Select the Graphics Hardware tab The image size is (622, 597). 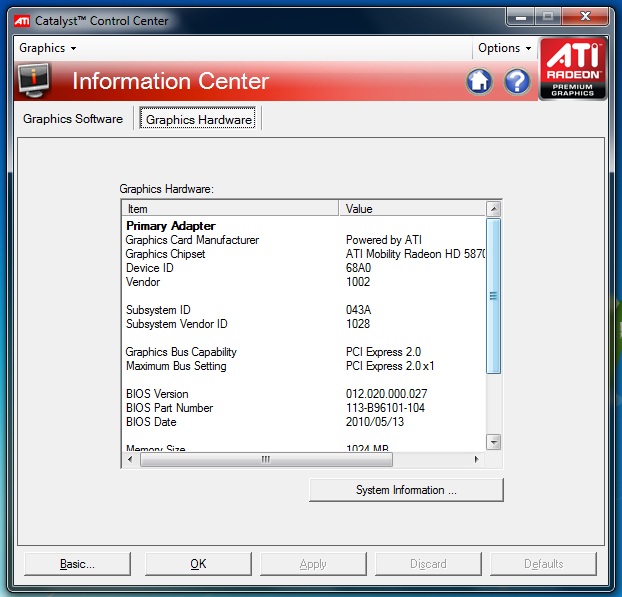(198, 119)
